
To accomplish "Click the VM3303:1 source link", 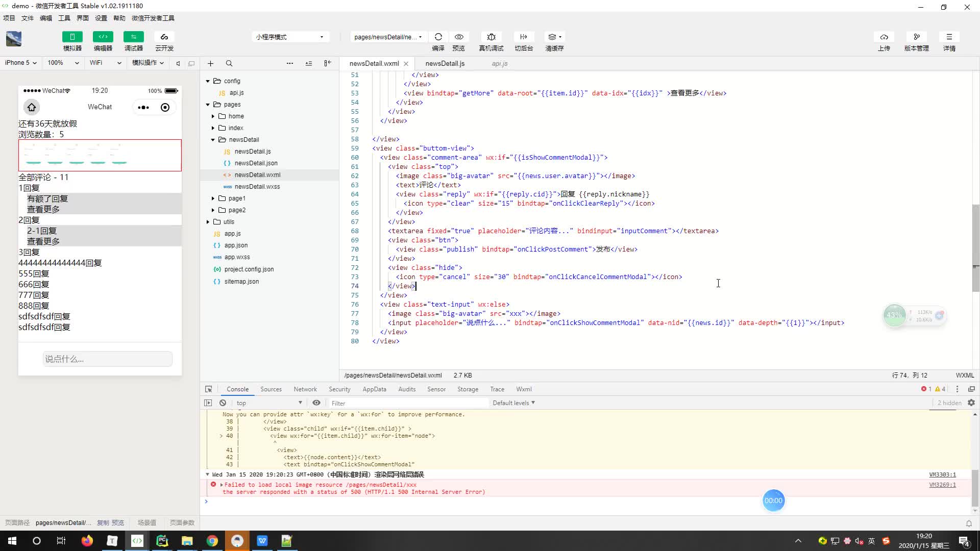I will 942,474.
